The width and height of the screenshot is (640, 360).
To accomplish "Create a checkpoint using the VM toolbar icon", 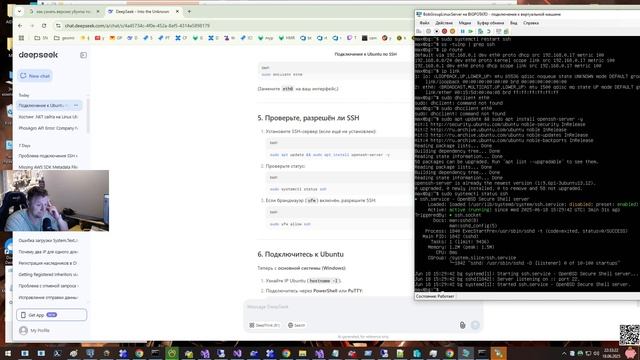I will [480, 31].
